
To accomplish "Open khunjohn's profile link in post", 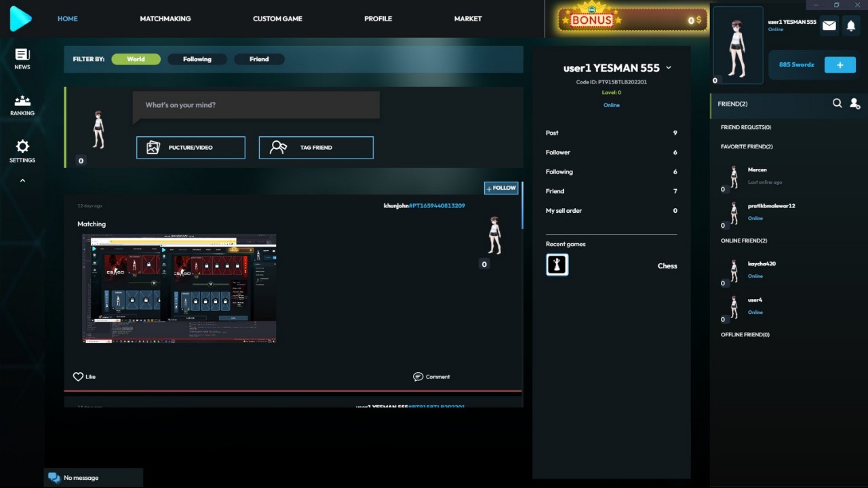I will click(x=425, y=205).
